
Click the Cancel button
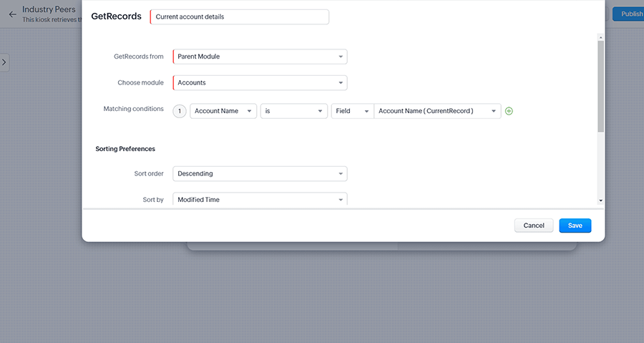534,226
